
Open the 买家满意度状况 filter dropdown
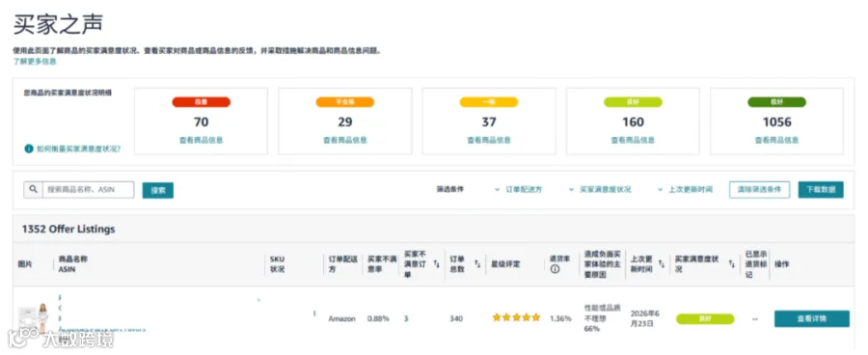(600, 189)
